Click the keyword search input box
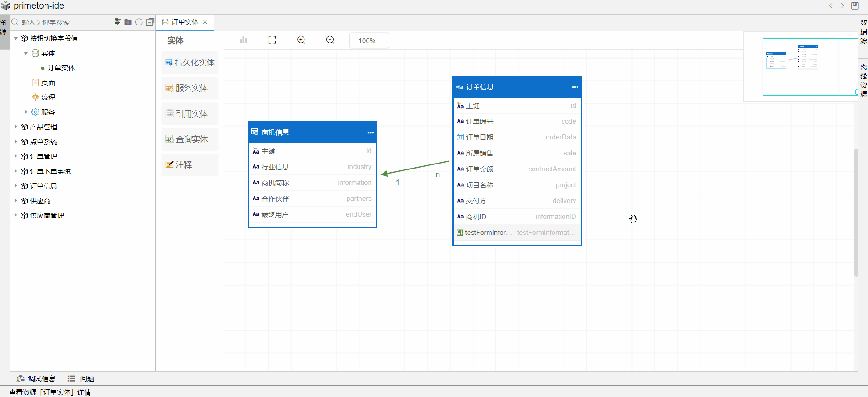This screenshot has width=868, height=397. [x=64, y=22]
